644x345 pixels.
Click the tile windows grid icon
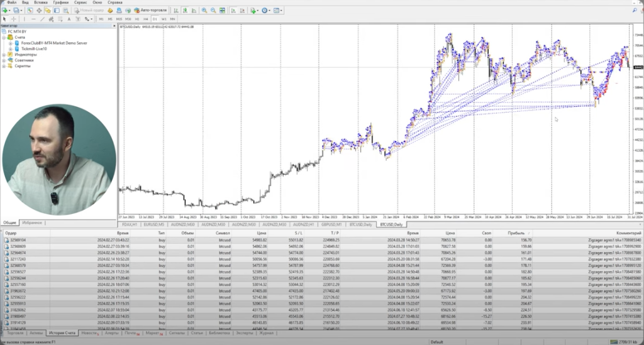point(223,11)
